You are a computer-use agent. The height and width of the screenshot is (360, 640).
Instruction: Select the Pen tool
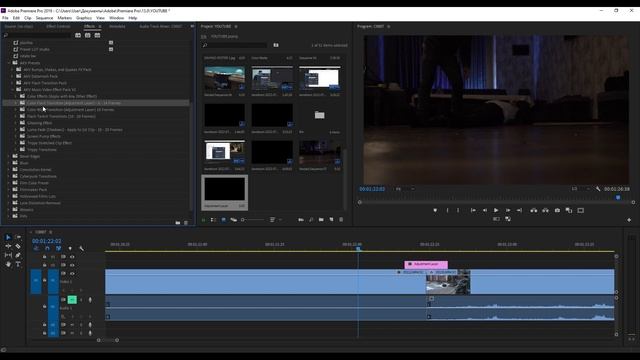point(18,255)
